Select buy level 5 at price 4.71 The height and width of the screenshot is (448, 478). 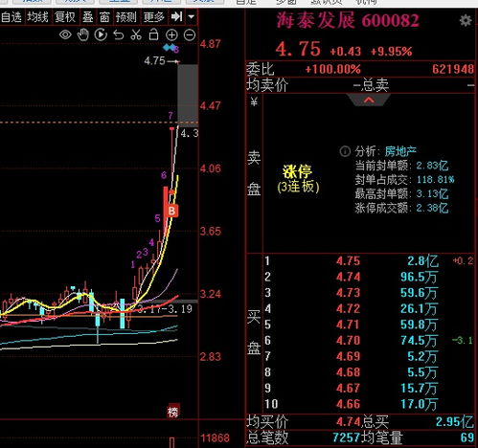pyautogui.click(x=369, y=325)
